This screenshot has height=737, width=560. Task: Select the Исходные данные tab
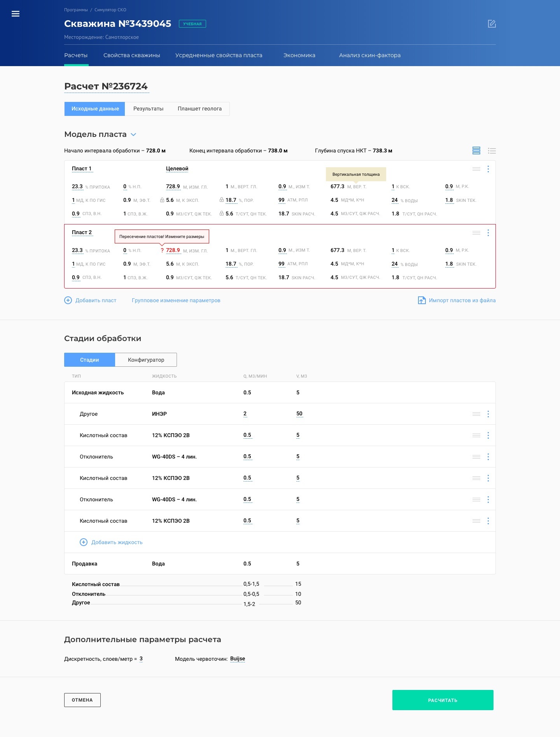tap(95, 109)
